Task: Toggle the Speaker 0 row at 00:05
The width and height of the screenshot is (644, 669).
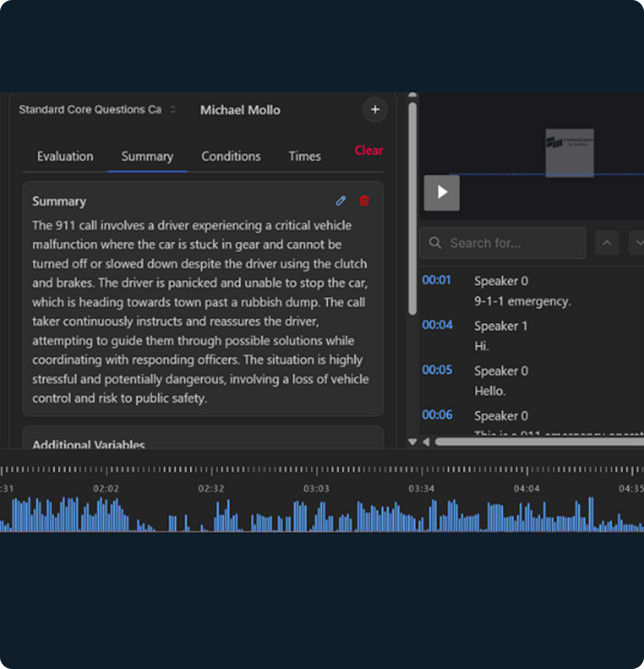Action: tap(501, 371)
